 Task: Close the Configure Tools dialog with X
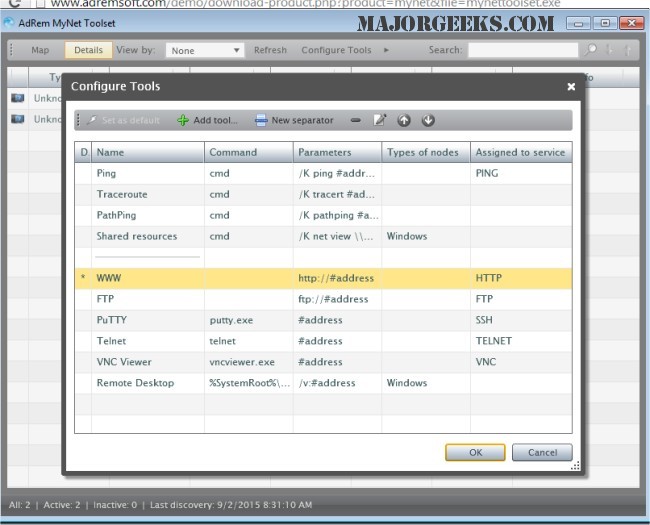(x=571, y=86)
